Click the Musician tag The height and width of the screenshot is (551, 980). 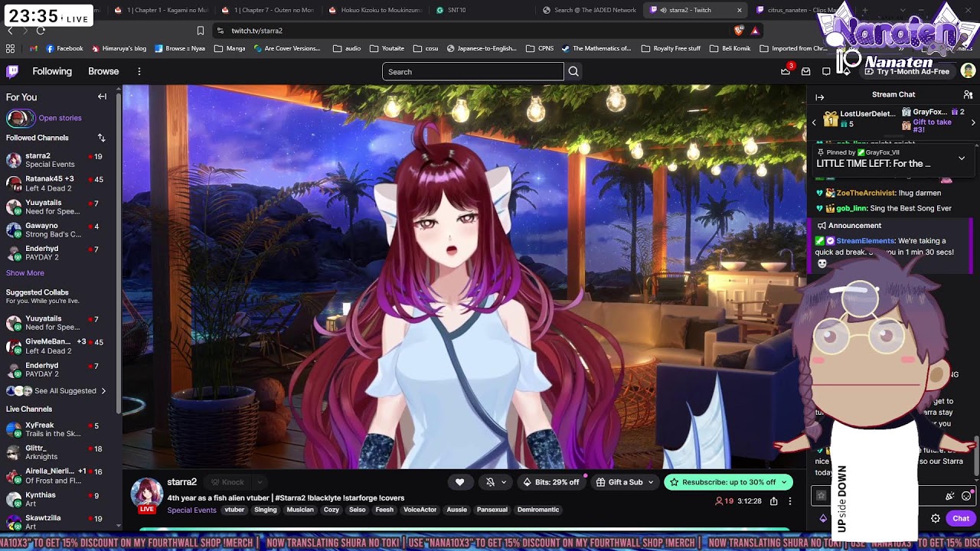tap(300, 510)
